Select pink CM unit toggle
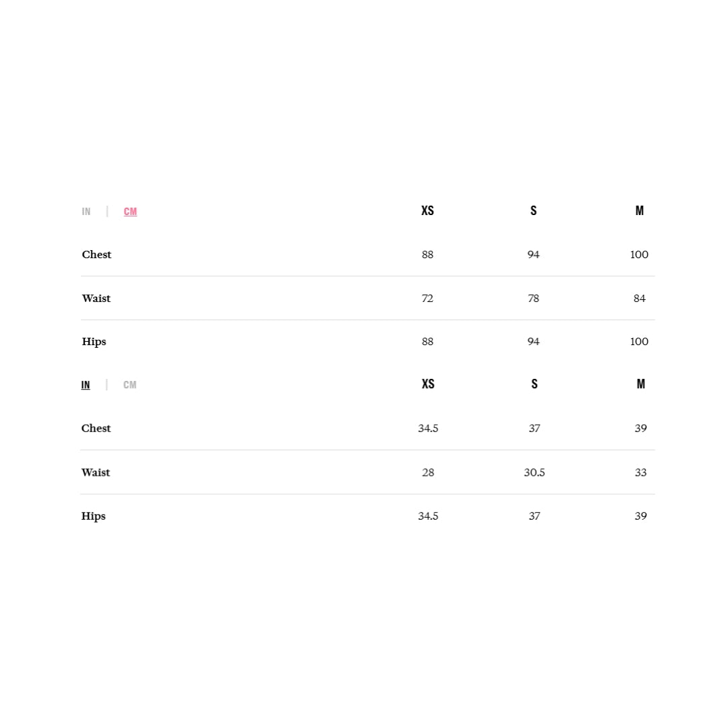Viewport: 728px width, 728px height. pos(130,212)
